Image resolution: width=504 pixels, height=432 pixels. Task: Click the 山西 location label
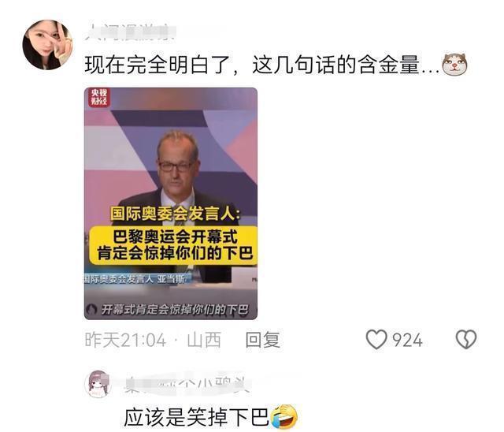[x=204, y=340]
